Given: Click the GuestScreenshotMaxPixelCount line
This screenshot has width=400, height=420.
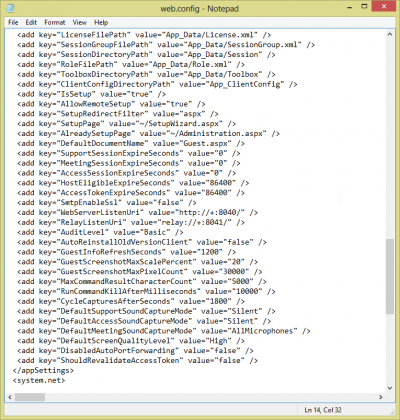Looking at the screenshot, I should 140,272.
